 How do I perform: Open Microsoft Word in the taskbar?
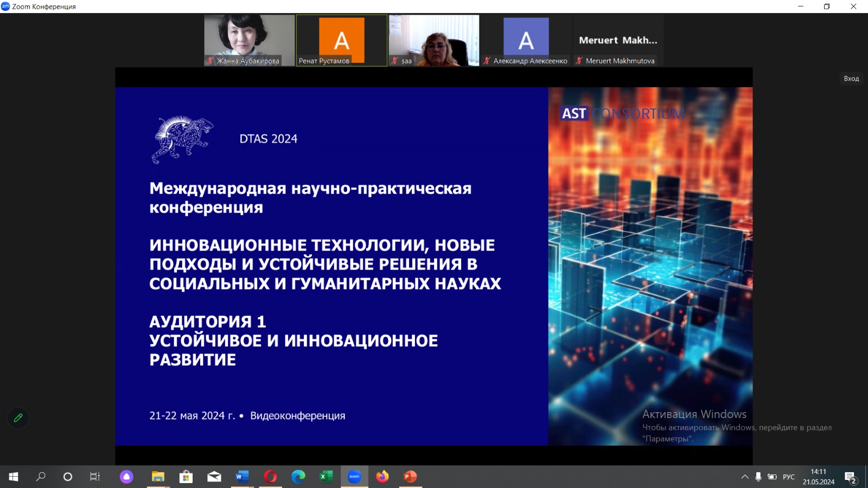(x=242, y=477)
